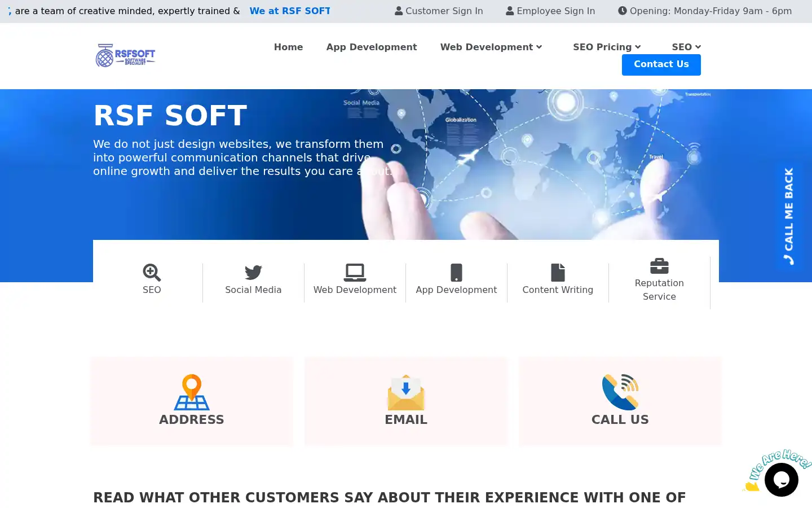Image resolution: width=812 pixels, height=508 pixels.
Task: Click the CALL US card heading
Action: 620,419
